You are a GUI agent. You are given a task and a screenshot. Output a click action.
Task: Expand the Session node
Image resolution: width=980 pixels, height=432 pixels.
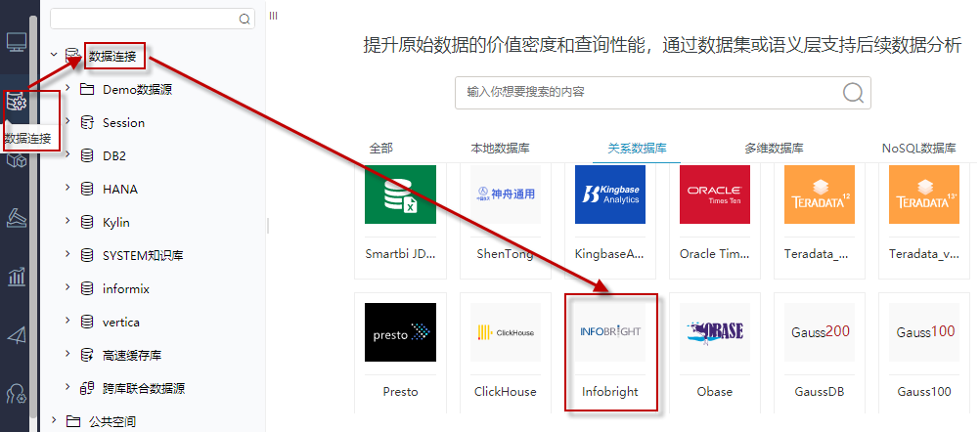68,122
